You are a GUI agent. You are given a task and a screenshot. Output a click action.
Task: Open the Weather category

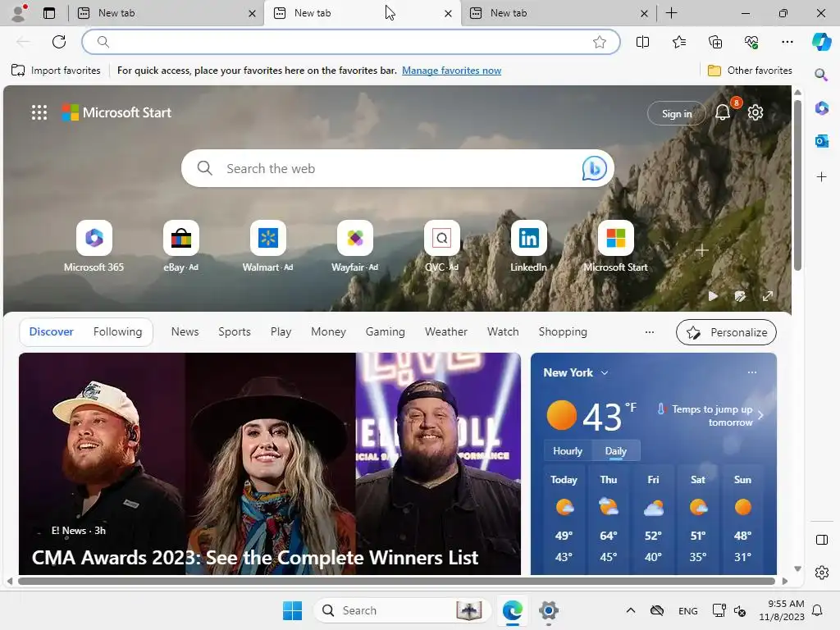[x=446, y=331]
